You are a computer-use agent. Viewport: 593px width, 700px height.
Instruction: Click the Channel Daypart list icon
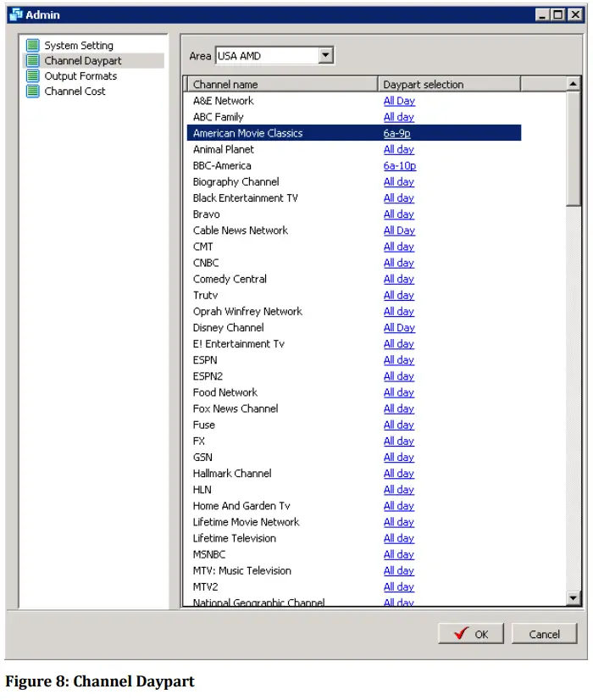coord(32,60)
